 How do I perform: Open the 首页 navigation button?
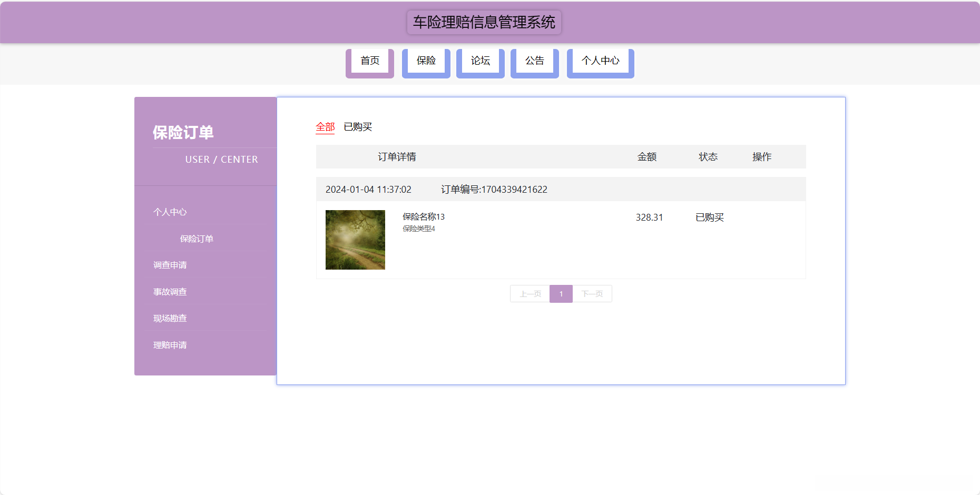pyautogui.click(x=369, y=61)
